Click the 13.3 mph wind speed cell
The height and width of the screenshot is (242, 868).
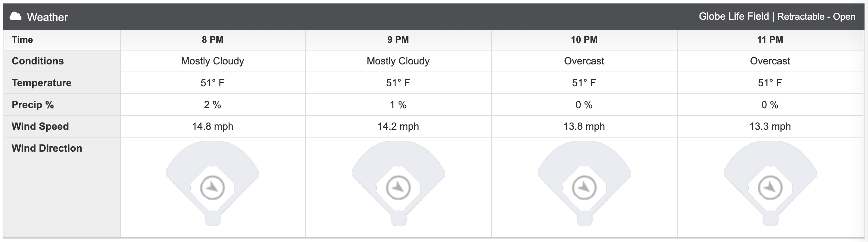click(x=770, y=126)
